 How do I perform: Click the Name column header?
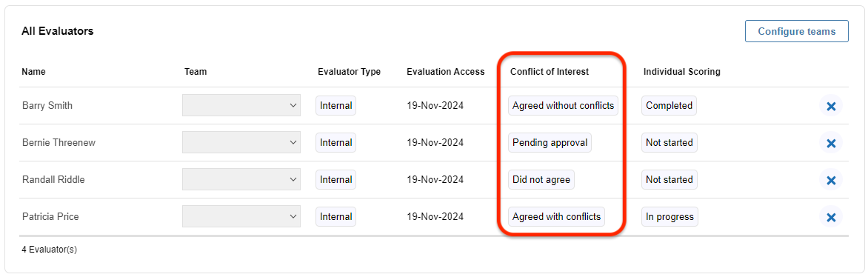(x=33, y=71)
